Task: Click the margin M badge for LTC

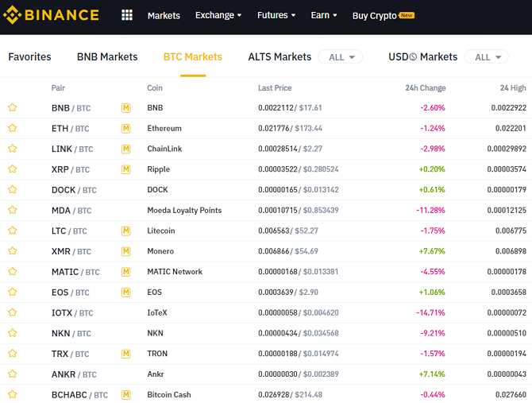Action: [126, 231]
